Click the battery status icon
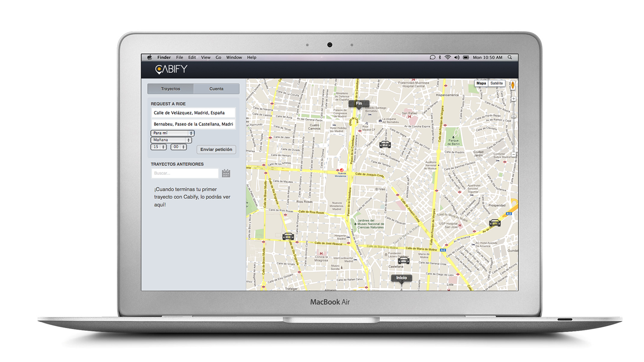This screenshot has width=644, height=362. point(466,58)
